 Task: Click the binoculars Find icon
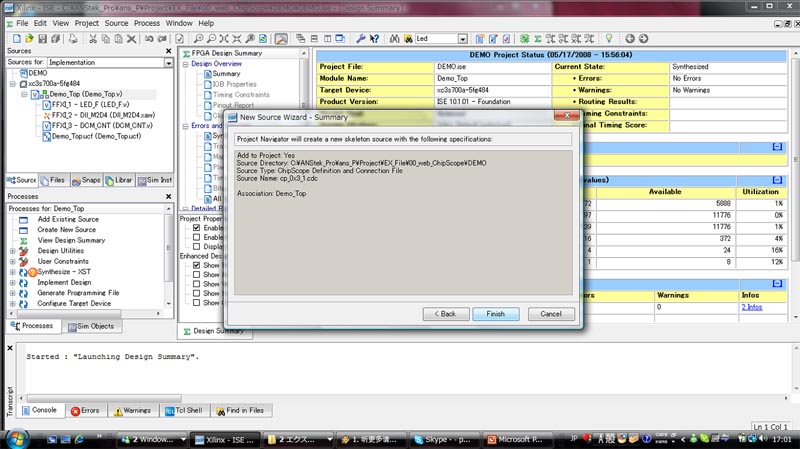tap(394, 39)
